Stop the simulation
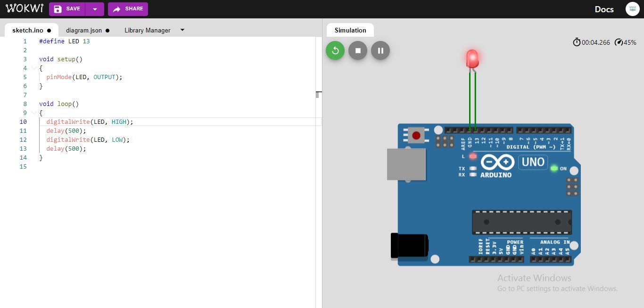644x308 pixels. click(358, 50)
